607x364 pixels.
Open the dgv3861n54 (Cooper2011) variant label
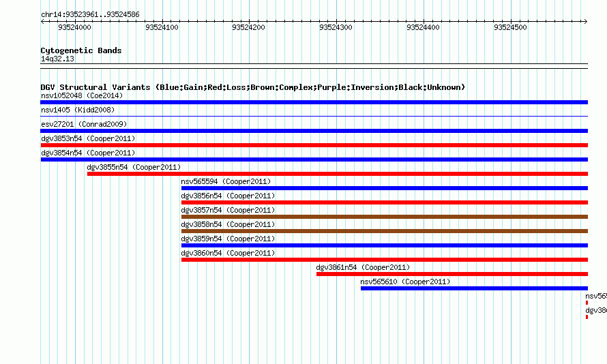363,267
